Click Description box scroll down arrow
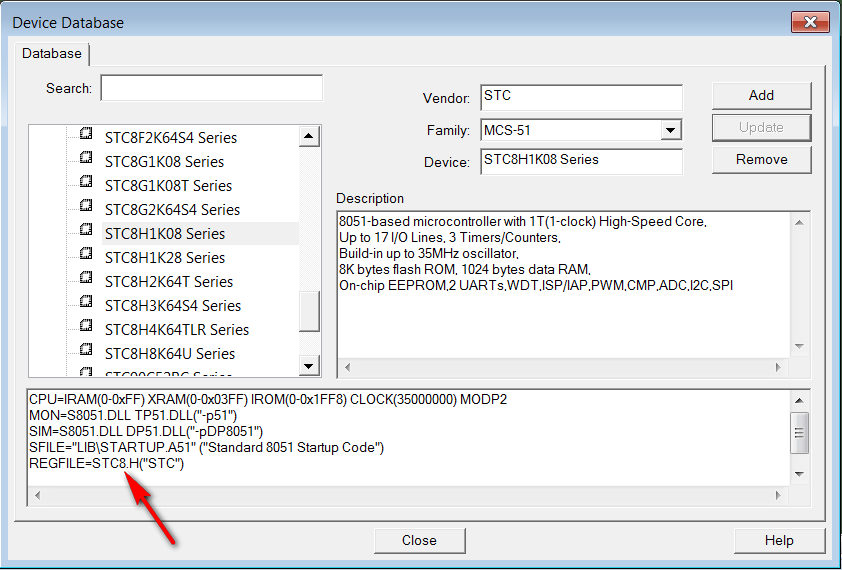The height and width of the screenshot is (570, 842). tap(800, 347)
